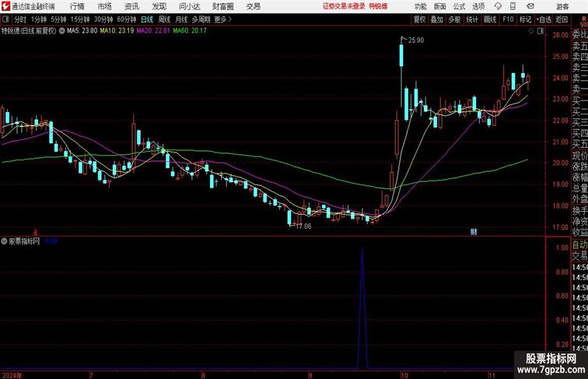Click the 画线 drawing button

point(490,19)
